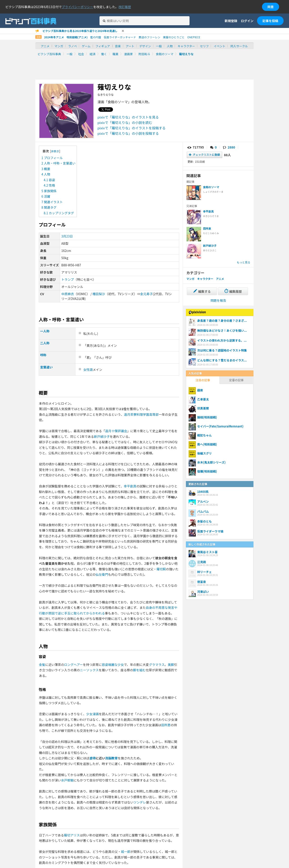Click the megaphone announcement icon
The height and width of the screenshot is (868, 289).
[37, 31]
